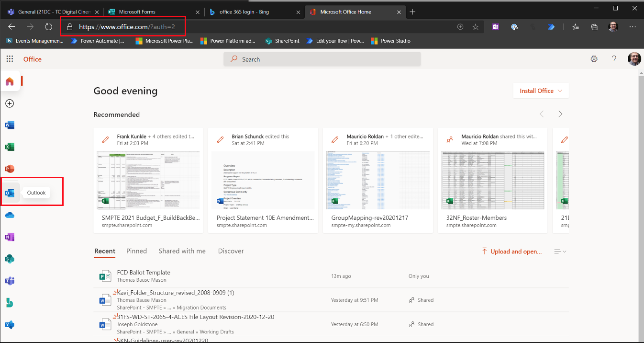Open the app launcher waffle menu
This screenshot has width=644, height=343.
click(x=10, y=59)
